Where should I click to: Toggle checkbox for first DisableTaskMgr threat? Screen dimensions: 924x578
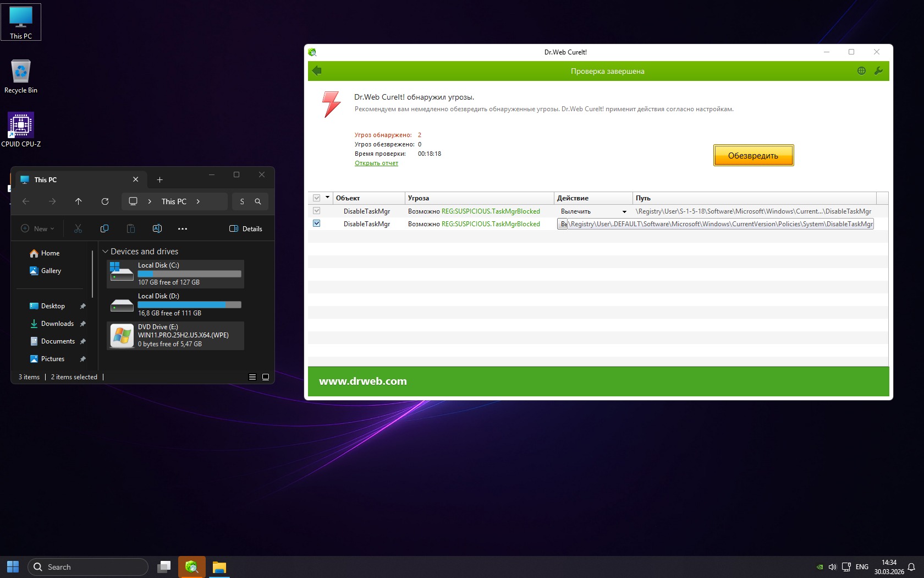(317, 211)
